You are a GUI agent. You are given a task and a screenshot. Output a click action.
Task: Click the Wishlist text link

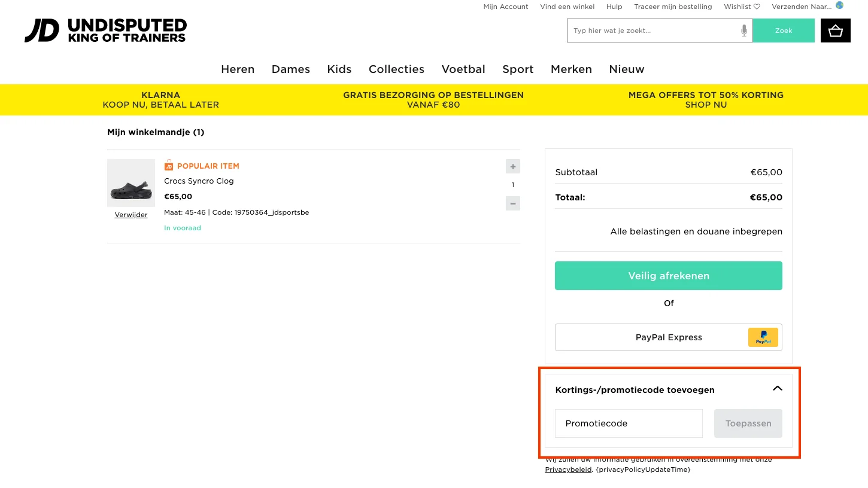tap(738, 7)
